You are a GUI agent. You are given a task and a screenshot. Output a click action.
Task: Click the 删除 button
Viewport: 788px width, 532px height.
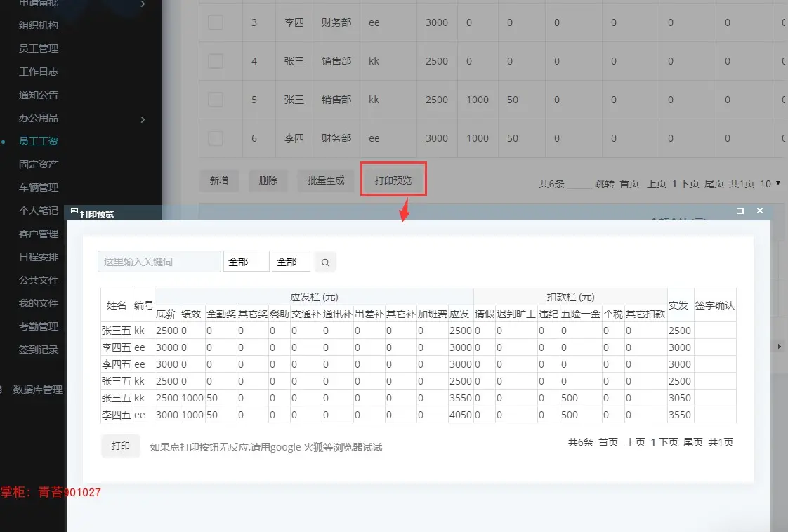coord(268,180)
